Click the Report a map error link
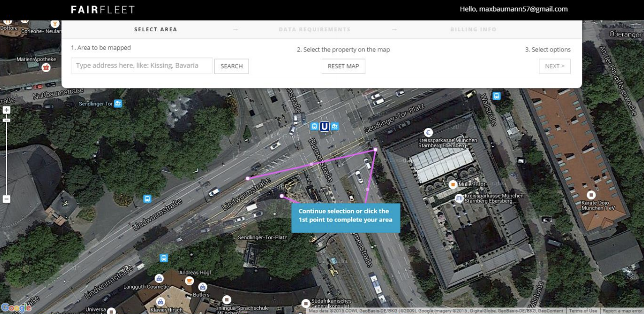This screenshot has height=314, width=644. [x=622, y=311]
